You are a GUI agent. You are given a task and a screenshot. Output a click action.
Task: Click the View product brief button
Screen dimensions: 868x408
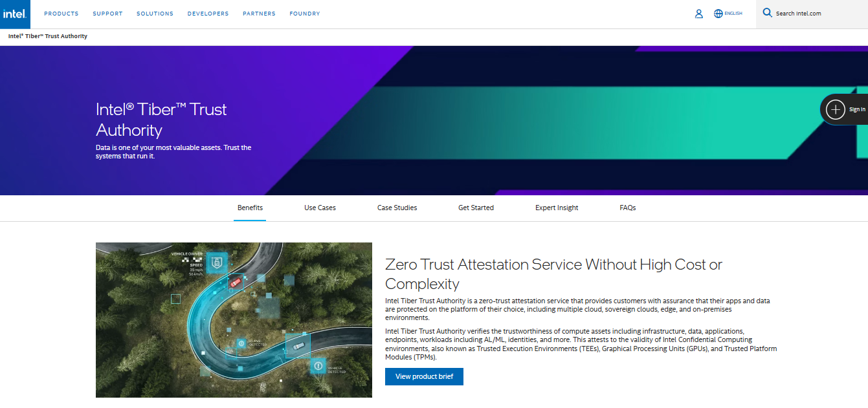click(424, 376)
